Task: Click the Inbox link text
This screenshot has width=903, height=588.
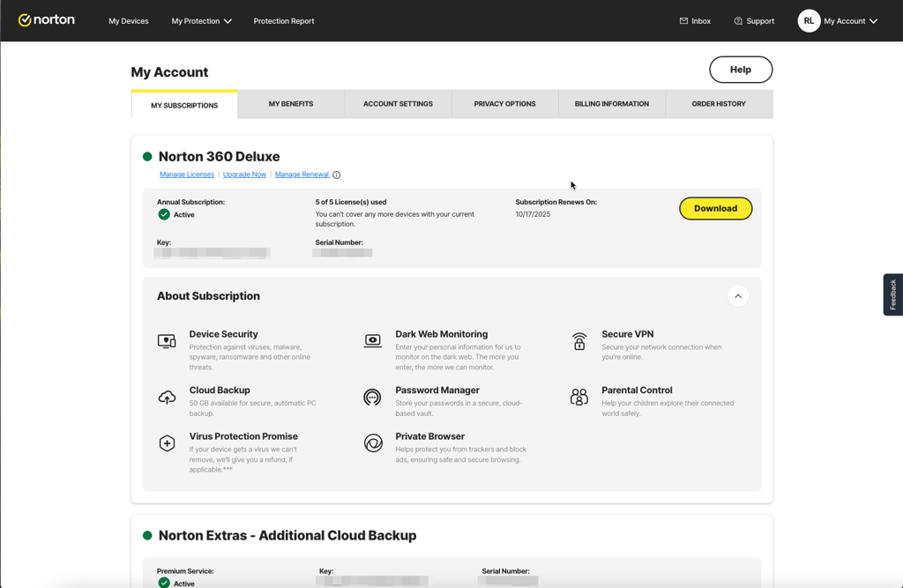Action: (701, 21)
